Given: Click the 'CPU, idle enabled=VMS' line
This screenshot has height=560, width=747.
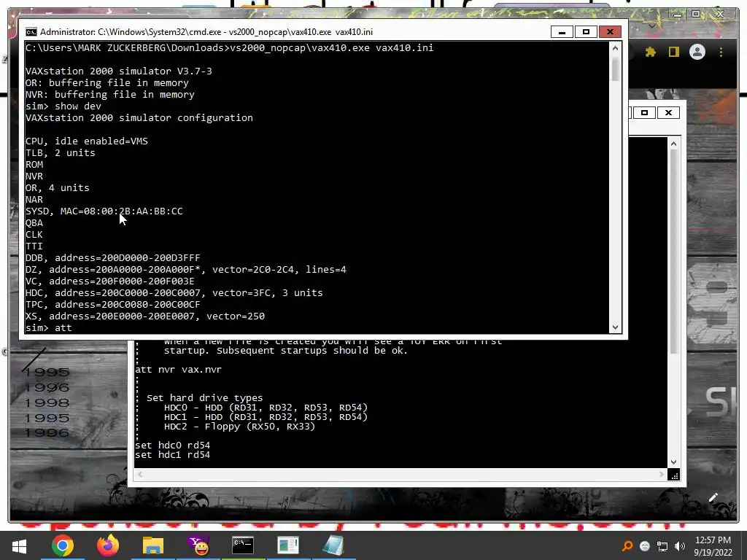Looking at the screenshot, I should pyautogui.click(x=87, y=141).
